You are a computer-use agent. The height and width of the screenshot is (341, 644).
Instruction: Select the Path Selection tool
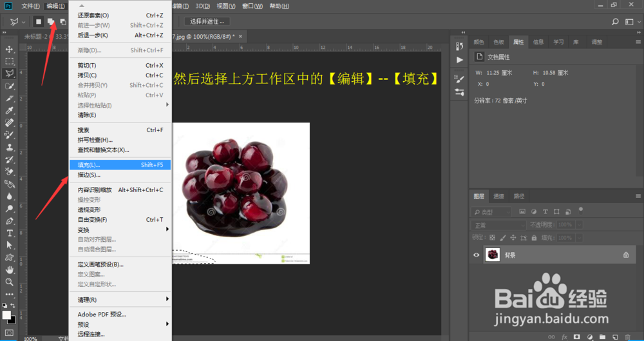tap(9, 245)
